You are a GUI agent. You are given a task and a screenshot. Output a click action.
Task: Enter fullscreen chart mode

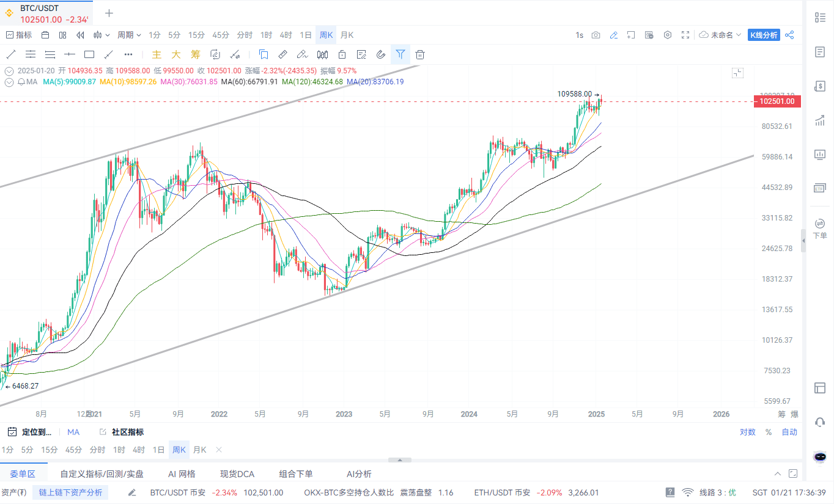tap(685, 35)
